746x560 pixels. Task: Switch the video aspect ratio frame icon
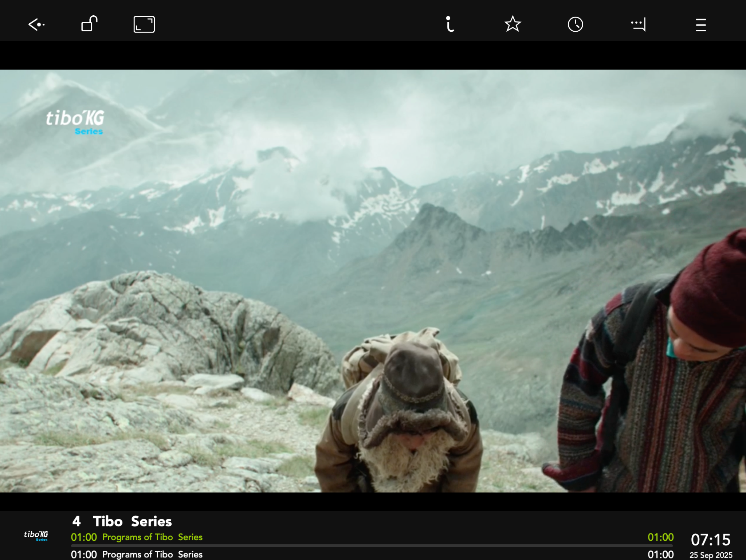click(x=144, y=24)
